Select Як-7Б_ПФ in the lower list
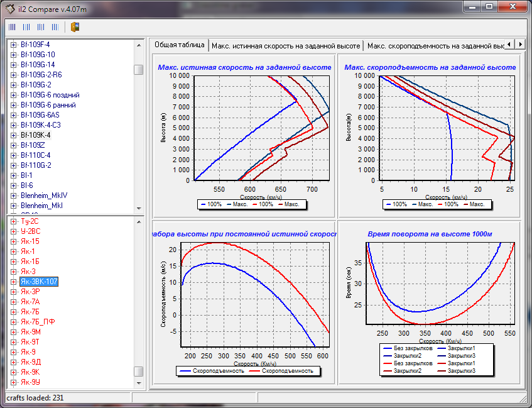Screen dimensions: 532x408 (38, 322)
